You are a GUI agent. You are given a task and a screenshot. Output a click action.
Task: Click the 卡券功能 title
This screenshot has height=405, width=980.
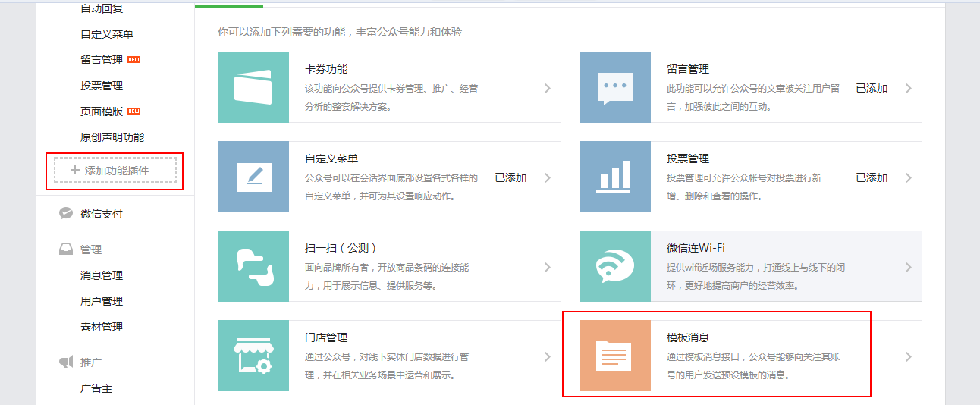click(x=326, y=69)
